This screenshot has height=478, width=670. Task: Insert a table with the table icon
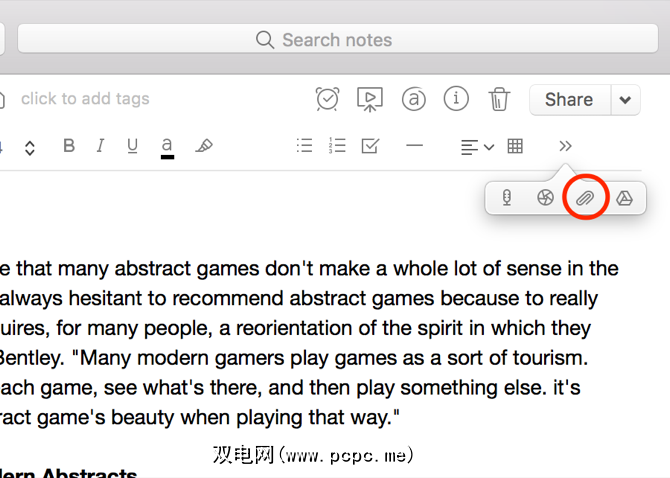coord(515,146)
